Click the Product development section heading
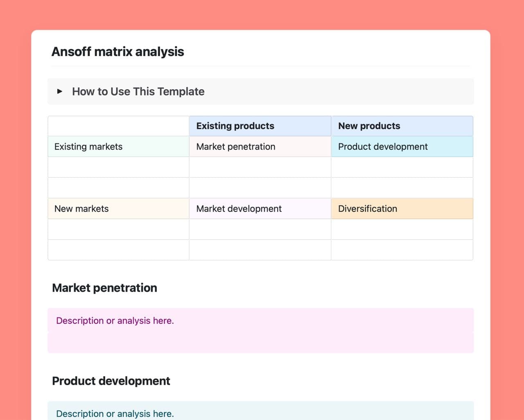Image resolution: width=524 pixels, height=420 pixels. [x=111, y=381]
